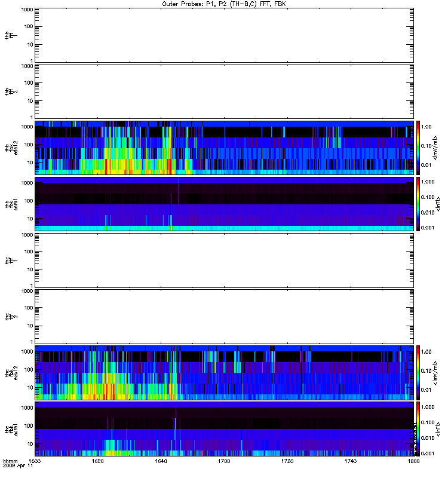The width and height of the screenshot is (448, 478).
Task: Click the thc fbk scm1 rainbow colorbar
Action: pos(418,429)
